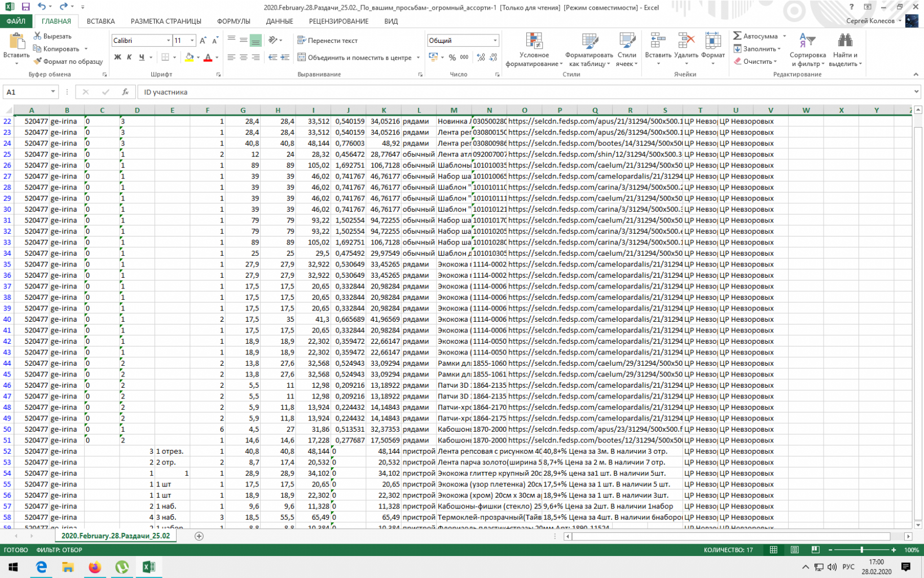924x578 pixels.
Task: Switch to Normal view in status bar
Action: [x=773, y=550]
